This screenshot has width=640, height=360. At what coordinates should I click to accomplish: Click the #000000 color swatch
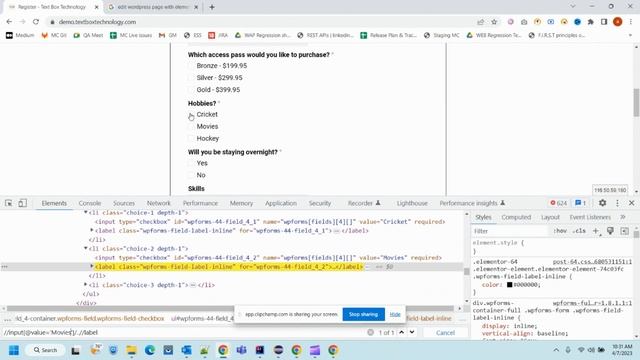click(x=509, y=285)
